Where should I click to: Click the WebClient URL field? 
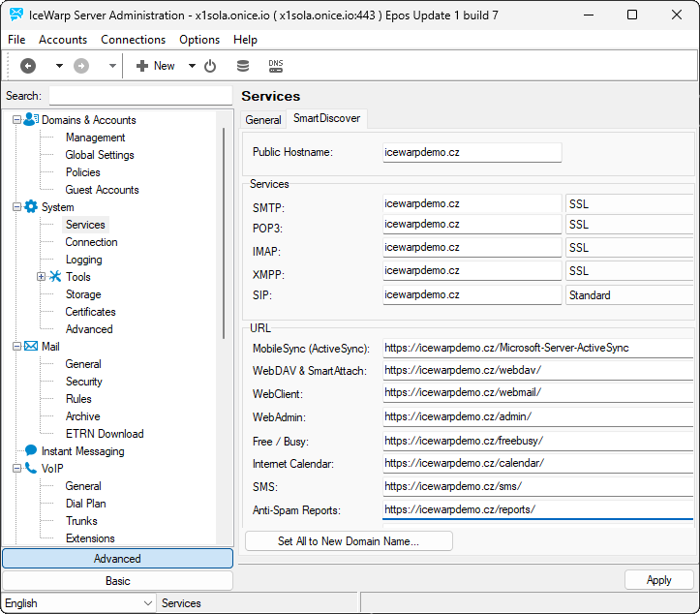(538, 392)
